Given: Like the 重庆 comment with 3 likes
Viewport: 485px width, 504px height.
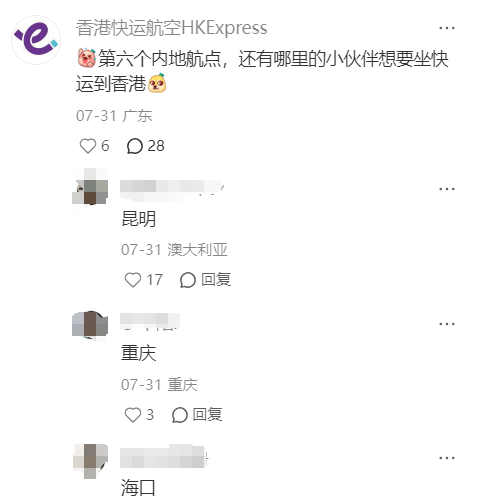Looking at the screenshot, I should point(133,415).
